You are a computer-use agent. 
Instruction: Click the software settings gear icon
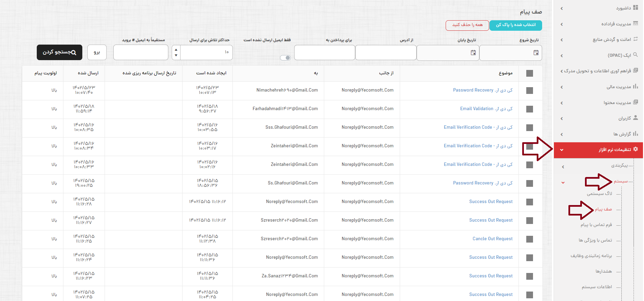click(x=636, y=149)
